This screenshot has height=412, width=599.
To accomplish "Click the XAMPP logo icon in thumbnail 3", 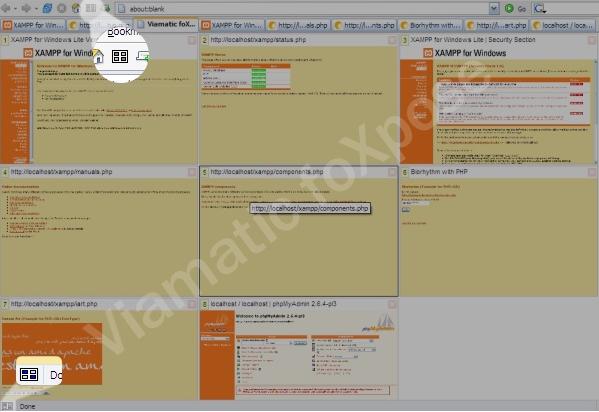I will (x=428, y=53).
